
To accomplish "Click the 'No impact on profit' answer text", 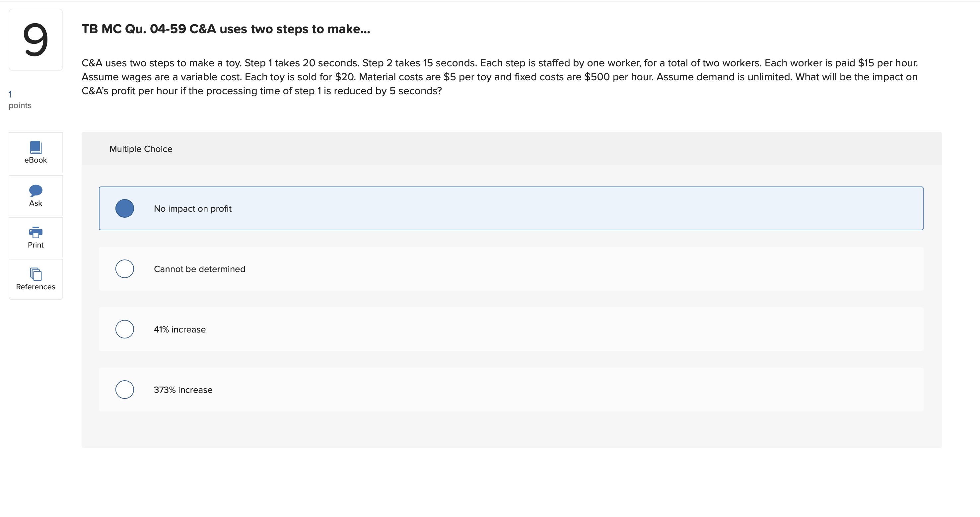I will 192,209.
